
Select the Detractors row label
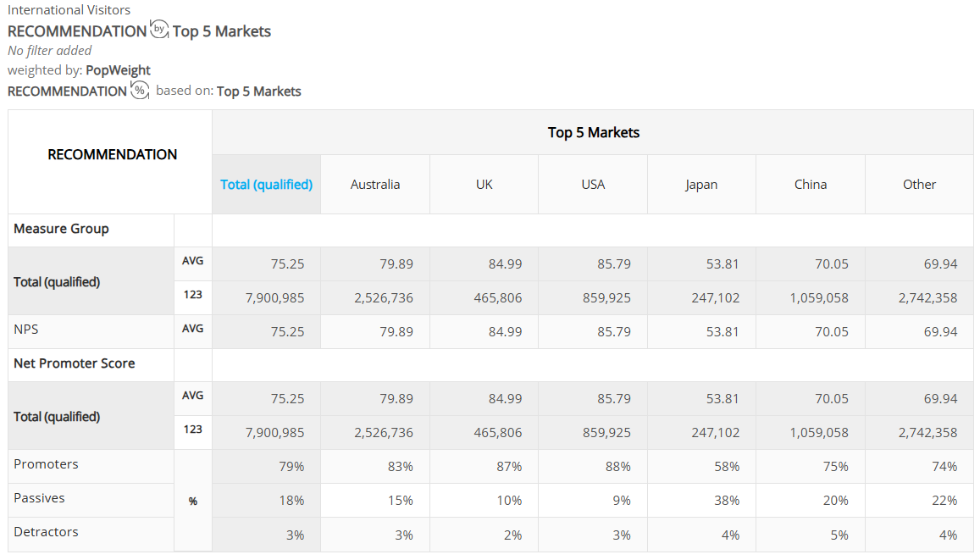point(47,532)
